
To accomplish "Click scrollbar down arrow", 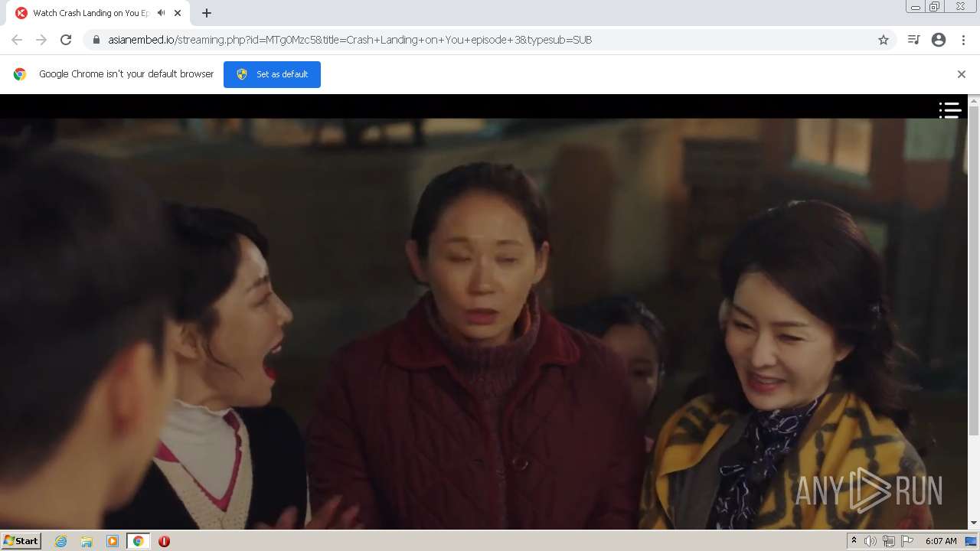I will (974, 523).
